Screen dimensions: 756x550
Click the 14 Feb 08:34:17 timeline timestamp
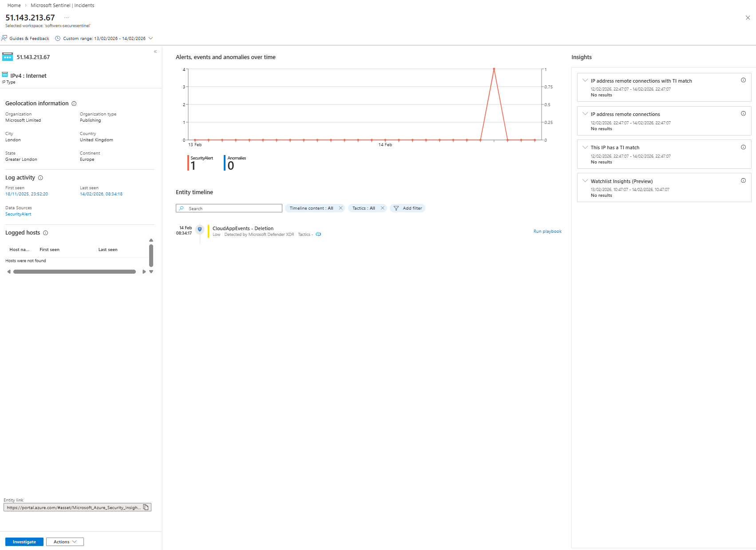184,230
